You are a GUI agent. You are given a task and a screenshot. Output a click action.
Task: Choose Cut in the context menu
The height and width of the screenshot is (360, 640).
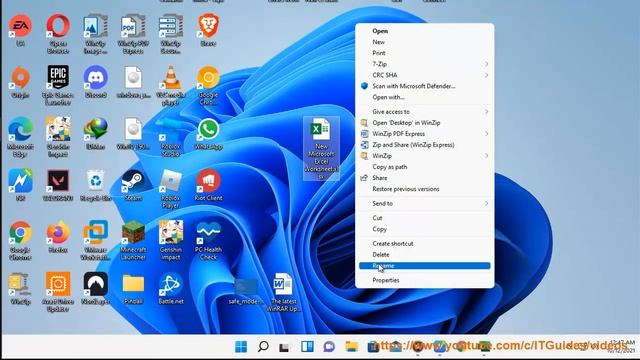coord(424,218)
